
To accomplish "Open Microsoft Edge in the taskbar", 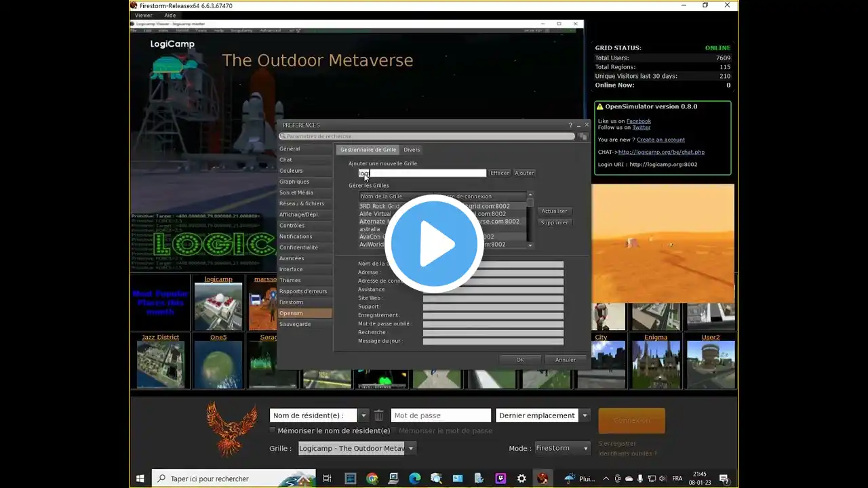I will coord(415,479).
